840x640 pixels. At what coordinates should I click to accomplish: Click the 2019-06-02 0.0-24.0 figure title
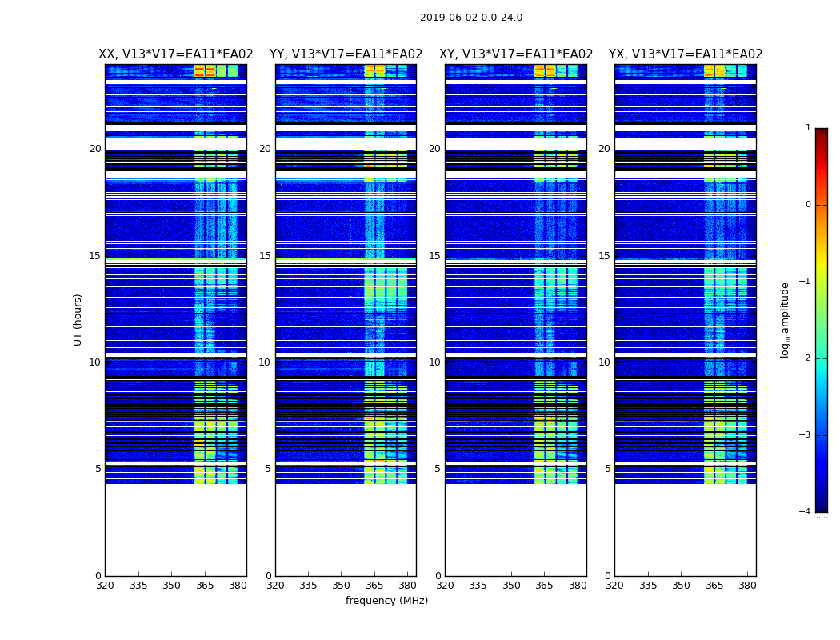(x=471, y=18)
